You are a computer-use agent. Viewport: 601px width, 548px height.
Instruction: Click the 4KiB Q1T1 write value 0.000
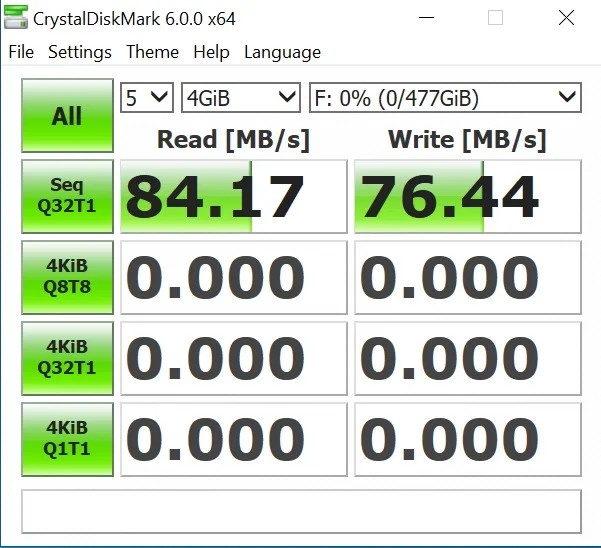click(x=468, y=439)
